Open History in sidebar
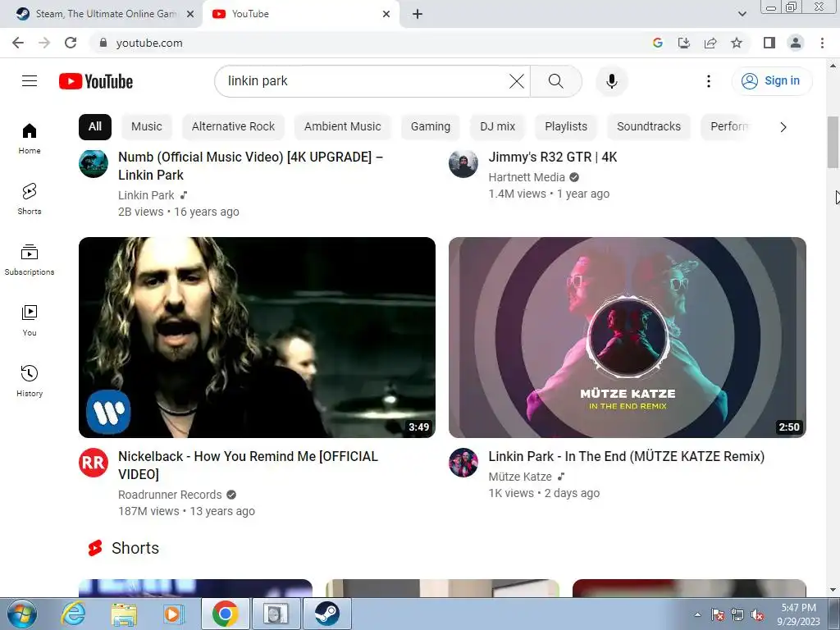840x630 pixels. click(30, 381)
